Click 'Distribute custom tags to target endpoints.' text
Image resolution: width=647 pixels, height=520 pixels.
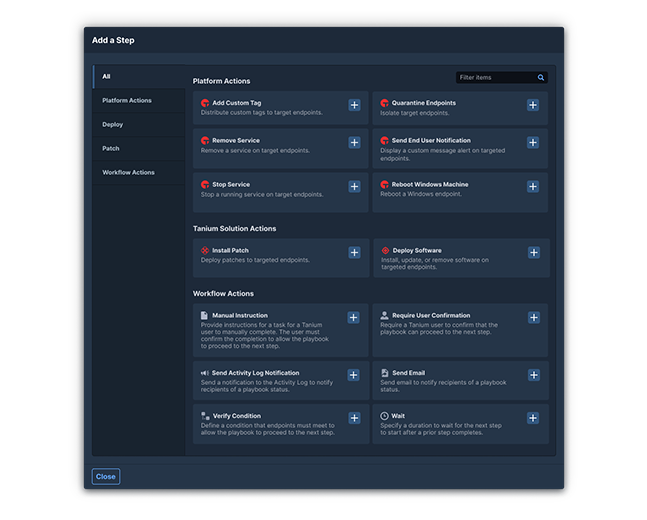[x=262, y=112]
